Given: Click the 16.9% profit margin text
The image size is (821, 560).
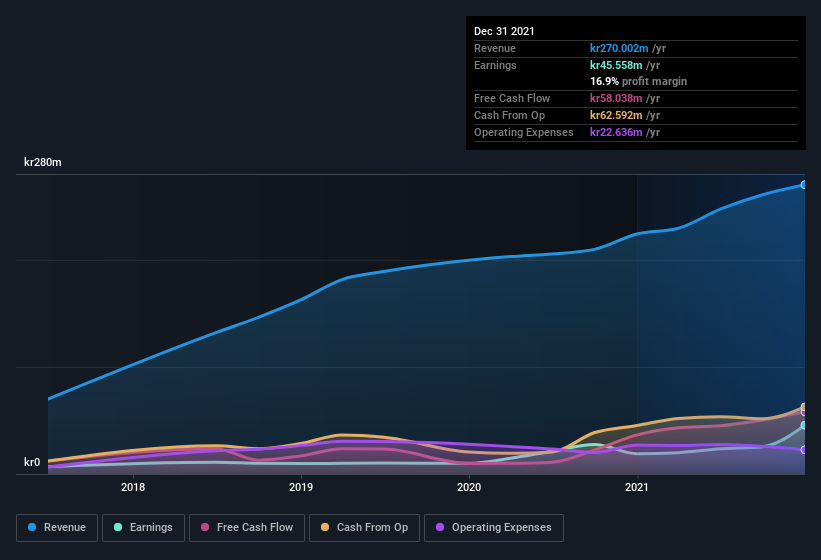Looking at the screenshot, I should (x=638, y=82).
